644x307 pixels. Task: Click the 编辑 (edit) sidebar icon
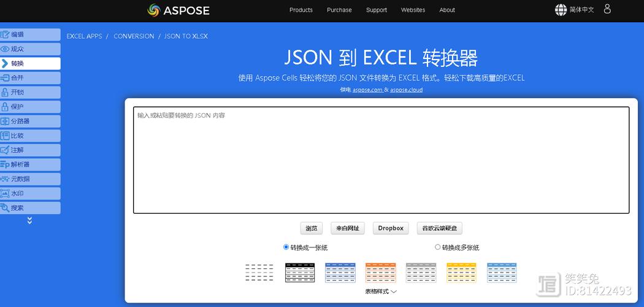[x=5, y=34]
